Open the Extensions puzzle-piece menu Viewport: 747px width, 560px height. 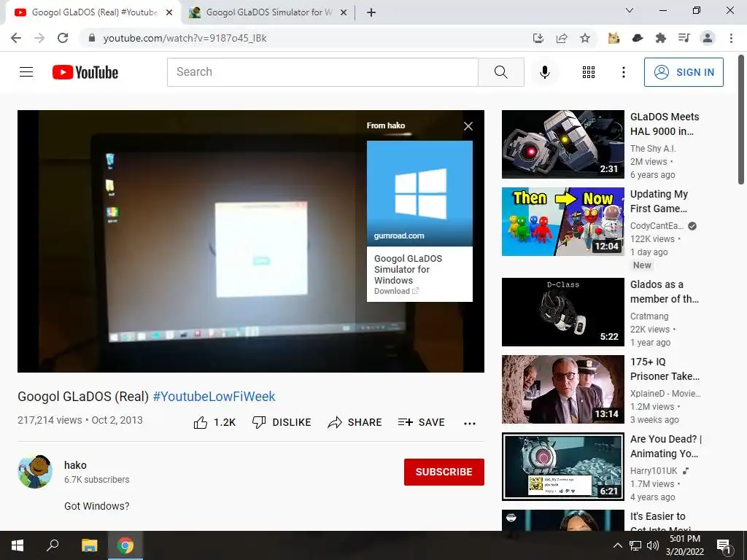tap(661, 38)
